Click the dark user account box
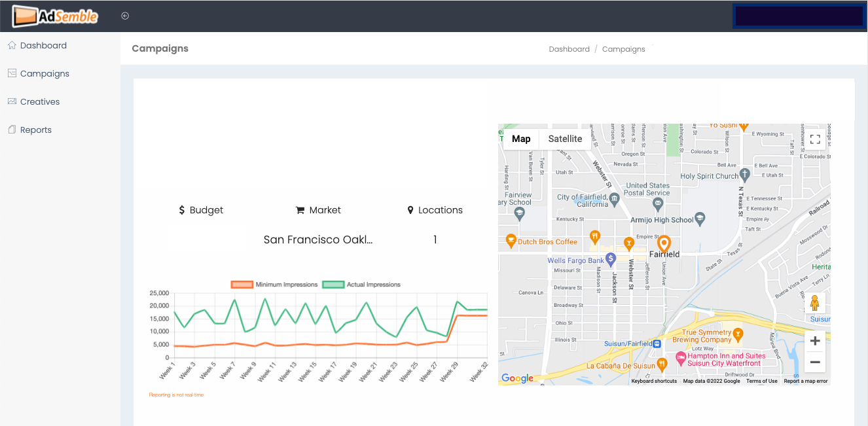The width and height of the screenshot is (868, 426). pos(799,16)
